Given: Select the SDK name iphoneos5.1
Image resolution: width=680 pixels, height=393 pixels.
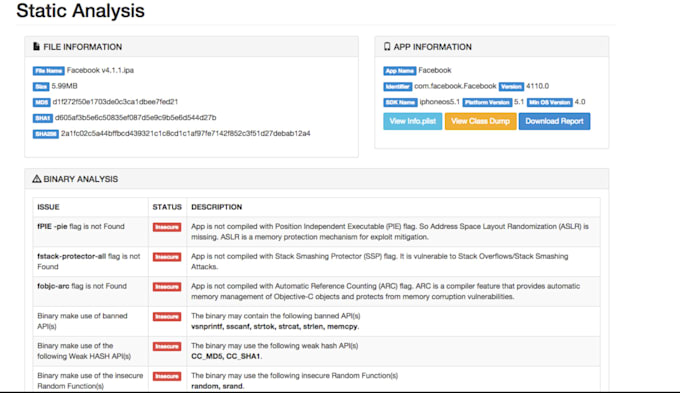Looking at the screenshot, I should (x=439, y=102).
